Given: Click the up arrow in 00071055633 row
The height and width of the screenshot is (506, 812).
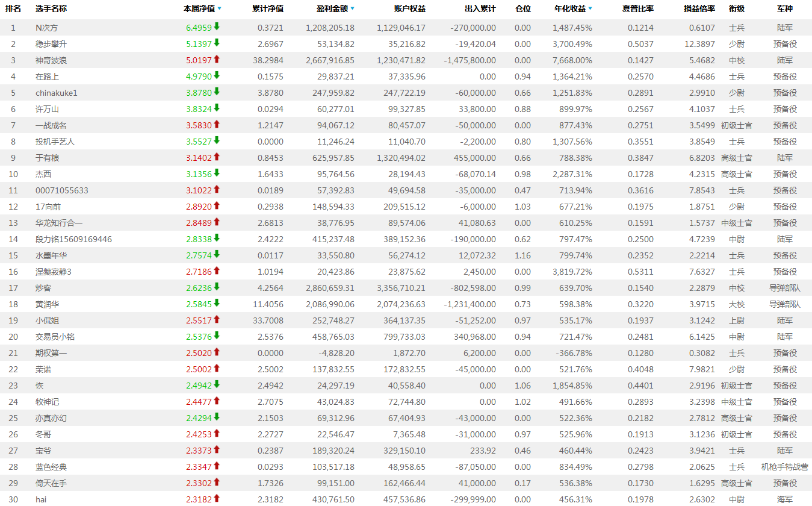Looking at the screenshot, I should [217, 189].
